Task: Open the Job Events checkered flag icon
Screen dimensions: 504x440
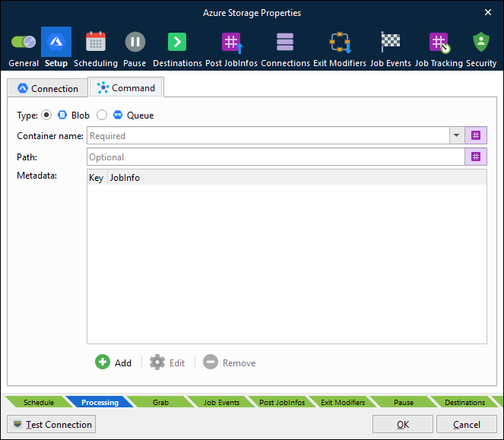Action: pyautogui.click(x=390, y=42)
